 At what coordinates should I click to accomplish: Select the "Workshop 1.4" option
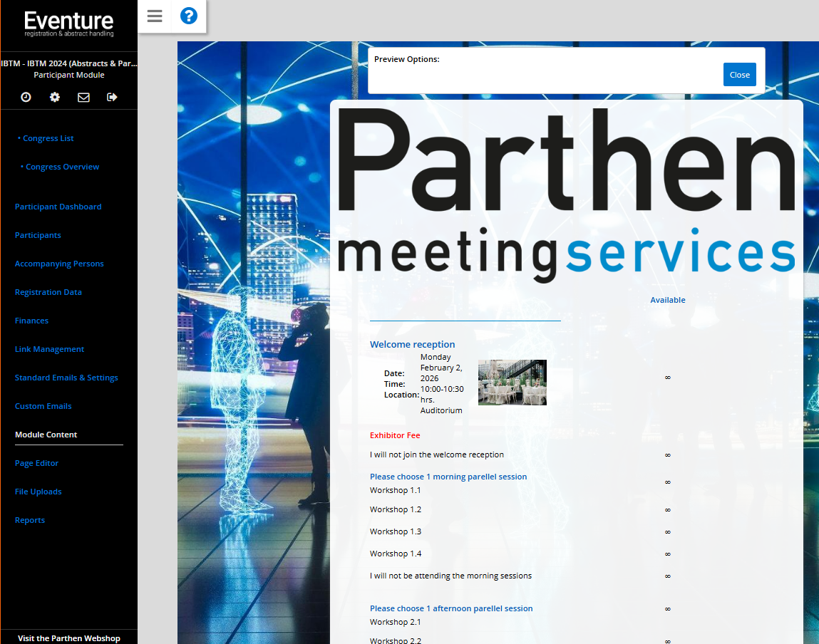[396, 554]
